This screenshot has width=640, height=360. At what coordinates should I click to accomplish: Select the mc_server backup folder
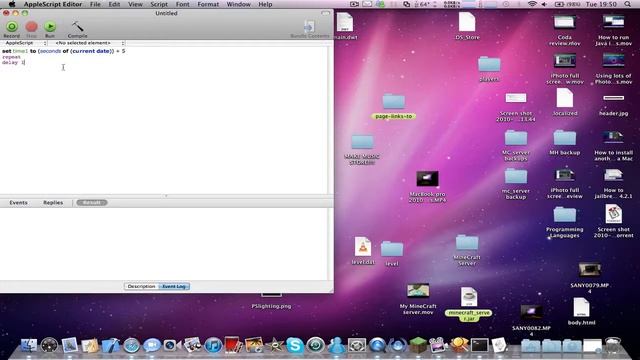tap(516, 184)
